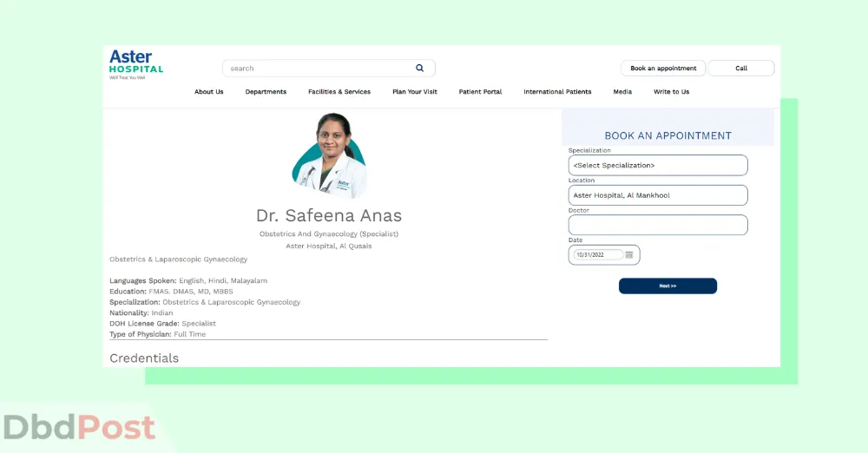The width and height of the screenshot is (868, 453).
Task: Click Languages Spoken: English, Hindi, Malayalam
Action: (188, 281)
